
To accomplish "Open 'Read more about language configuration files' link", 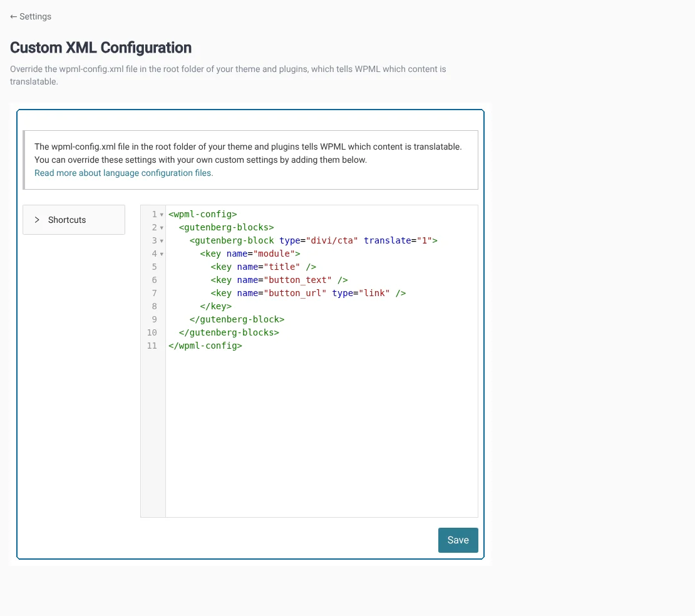I will (124, 173).
